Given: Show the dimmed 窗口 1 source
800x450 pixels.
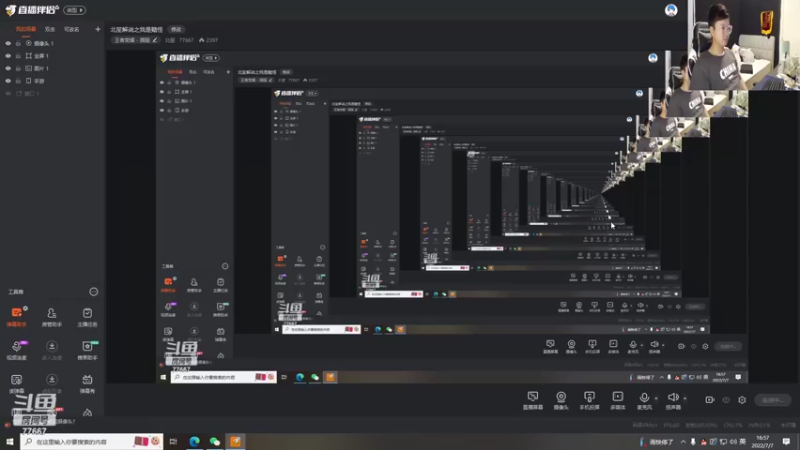Looking at the screenshot, I should (x=8, y=93).
